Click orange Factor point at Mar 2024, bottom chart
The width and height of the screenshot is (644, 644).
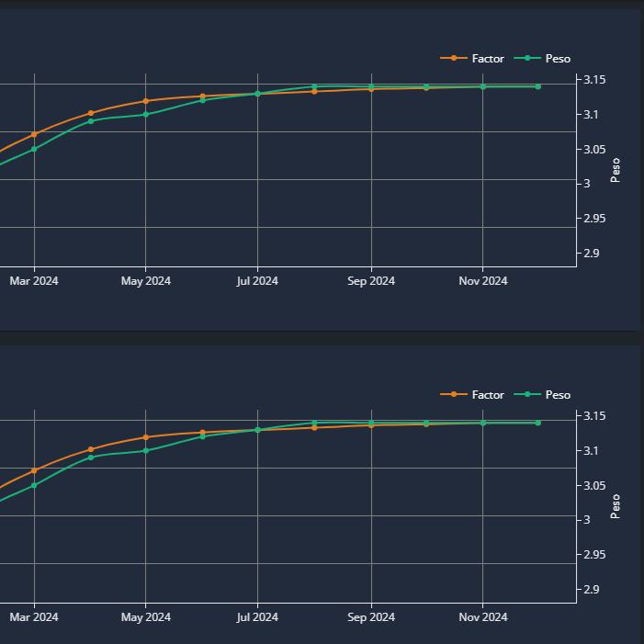pyautogui.click(x=34, y=470)
